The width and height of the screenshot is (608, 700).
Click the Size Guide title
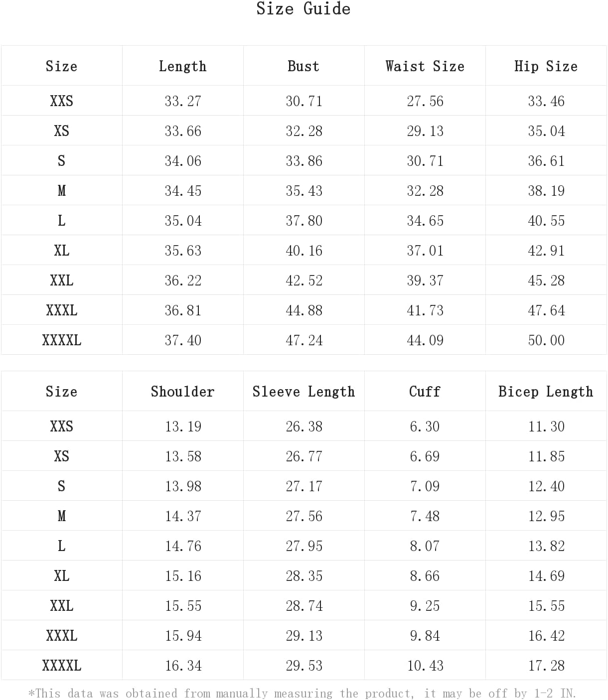click(x=303, y=9)
